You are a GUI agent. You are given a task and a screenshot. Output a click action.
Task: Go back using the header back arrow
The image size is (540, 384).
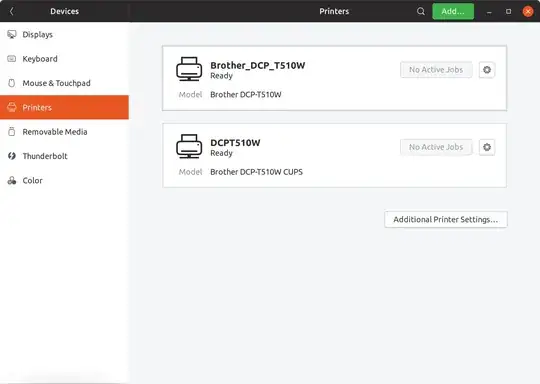click(11, 11)
